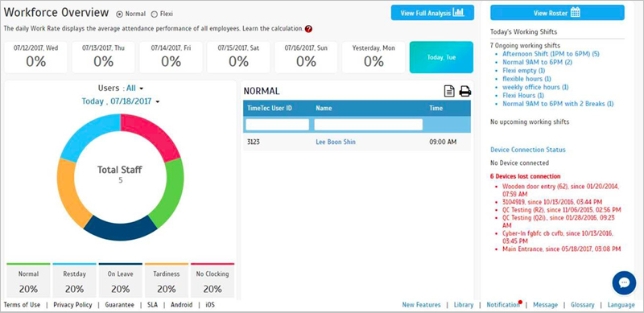Open the Privacy Policy footer link
This screenshot has width=644, height=313.
pyautogui.click(x=72, y=305)
